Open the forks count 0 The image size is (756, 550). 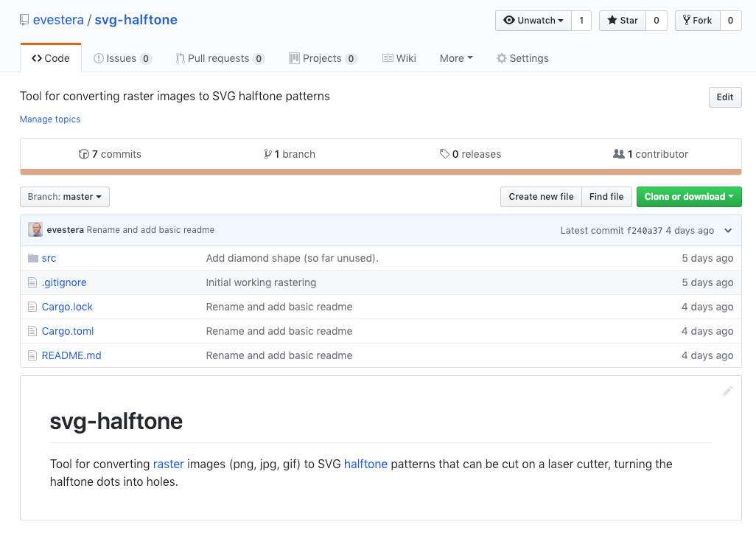730,20
